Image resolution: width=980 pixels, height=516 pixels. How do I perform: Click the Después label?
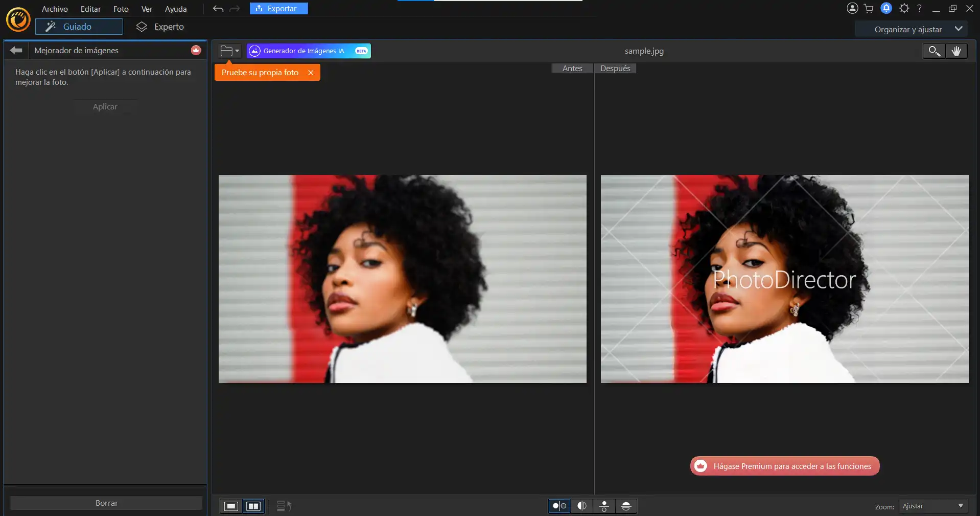pos(615,69)
